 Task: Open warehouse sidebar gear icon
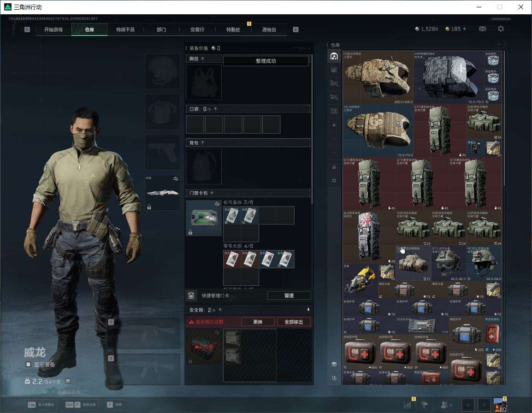point(334,181)
